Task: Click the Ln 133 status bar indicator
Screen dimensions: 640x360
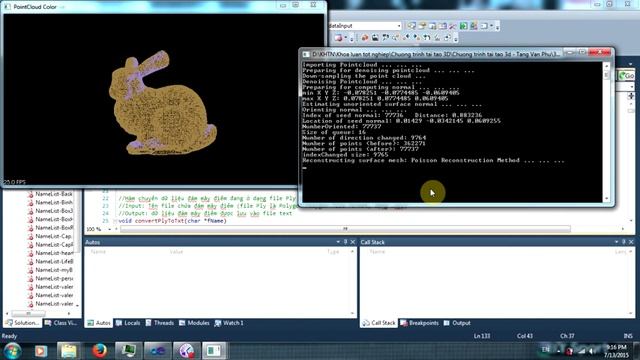Action: pyautogui.click(x=482, y=336)
